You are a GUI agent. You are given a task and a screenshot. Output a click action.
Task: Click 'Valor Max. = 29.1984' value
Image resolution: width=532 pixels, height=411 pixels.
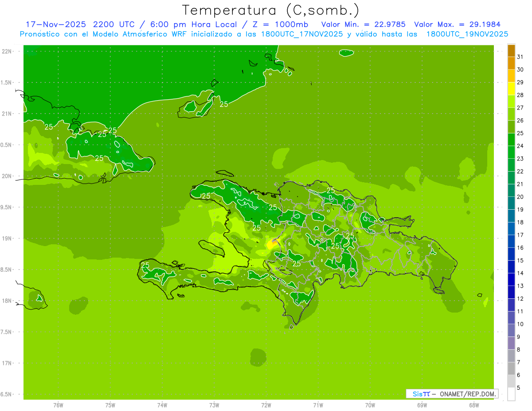[458, 24]
